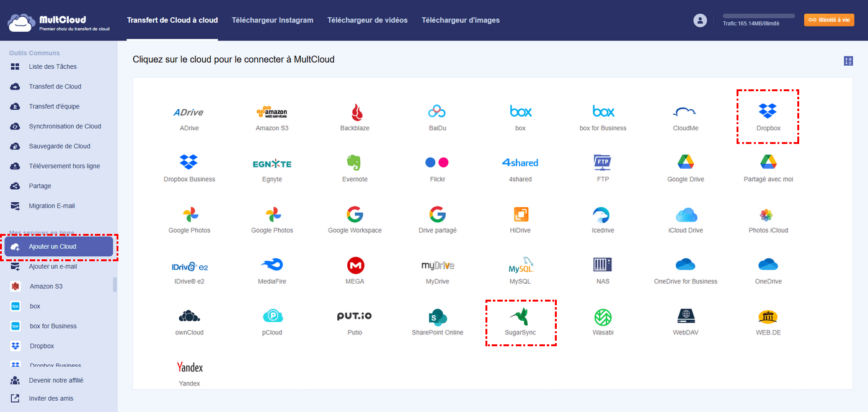Viewport: 868px width, 412px height.
Task: Select the BaiDu cloud service
Action: (x=437, y=112)
